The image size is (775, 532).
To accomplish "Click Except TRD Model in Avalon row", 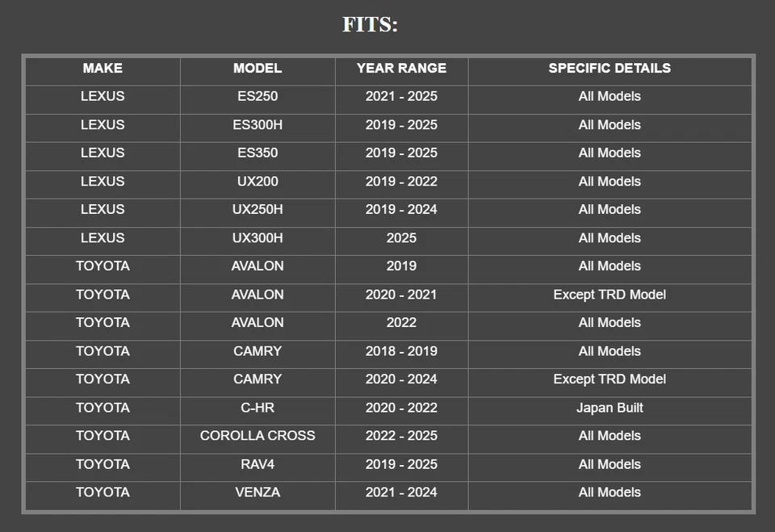I will point(610,295).
